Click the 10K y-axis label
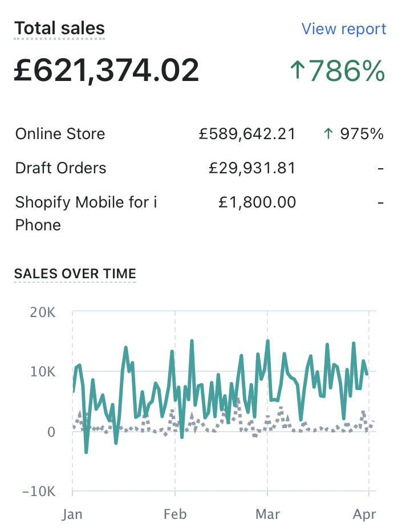This screenshot has width=402, height=532. (43, 372)
